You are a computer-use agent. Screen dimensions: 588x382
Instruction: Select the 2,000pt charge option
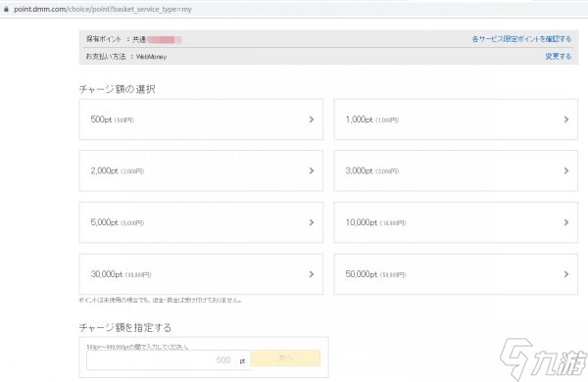coord(201,171)
